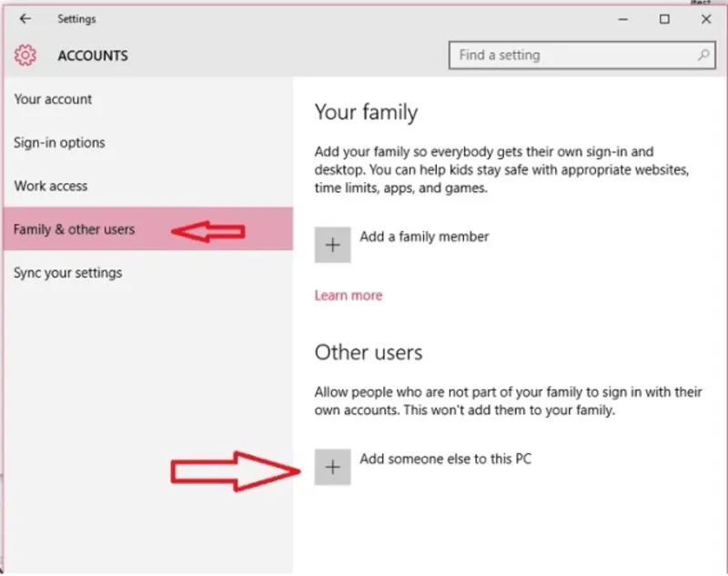Close the Settings window
This screenshot has height=576, width=728.
pyautogui.click(x=706, y=19)
